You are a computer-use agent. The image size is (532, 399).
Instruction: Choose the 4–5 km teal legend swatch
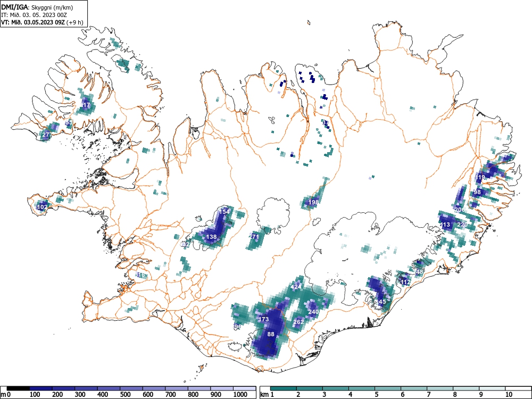(x=362, y=388)
